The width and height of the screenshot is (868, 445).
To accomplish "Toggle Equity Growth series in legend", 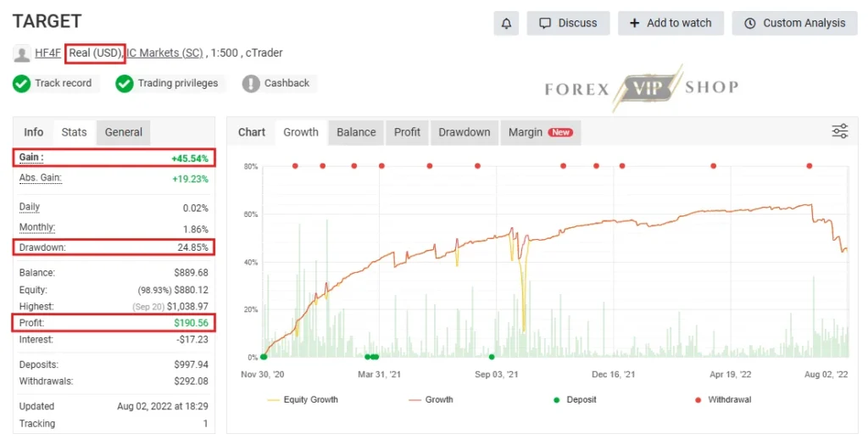I will pyautogui.click(x=303, y=399).
